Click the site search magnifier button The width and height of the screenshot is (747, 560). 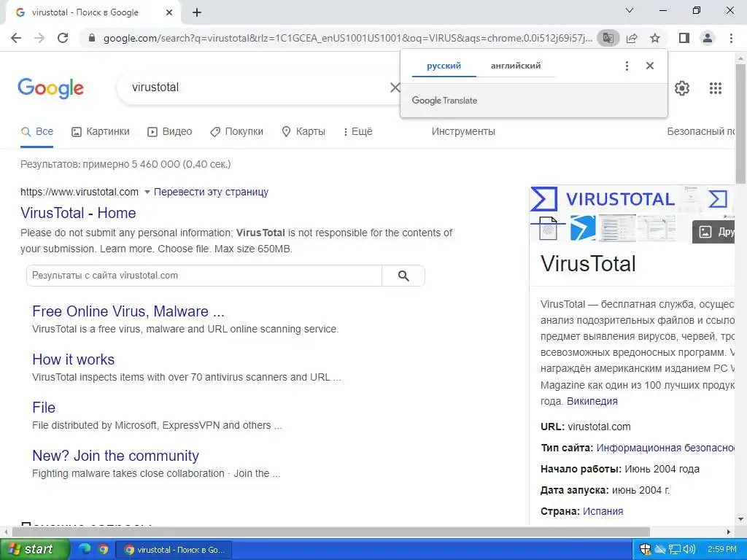tap(403, 276)
